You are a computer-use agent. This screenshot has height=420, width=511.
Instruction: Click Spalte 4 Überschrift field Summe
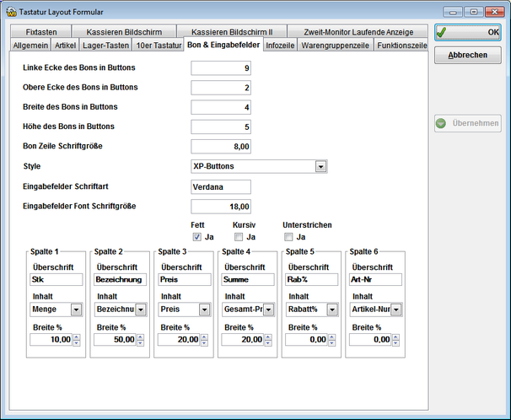(x=248, y=279)
